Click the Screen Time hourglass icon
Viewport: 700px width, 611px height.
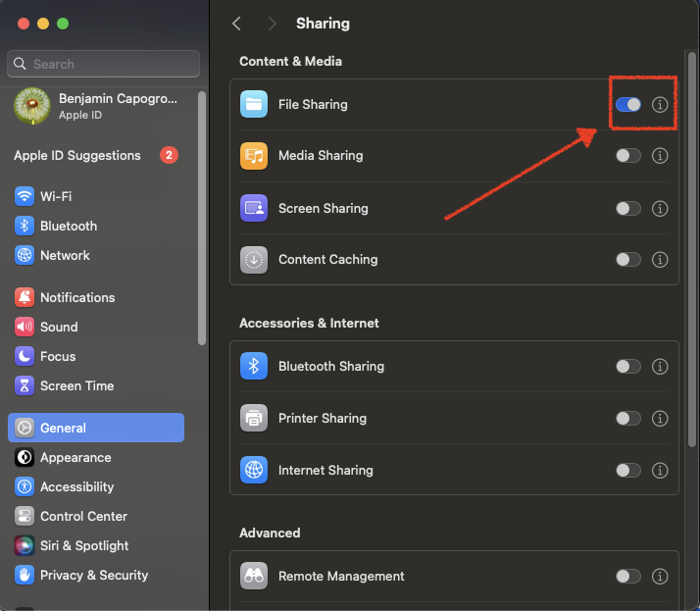pos(25,385)
